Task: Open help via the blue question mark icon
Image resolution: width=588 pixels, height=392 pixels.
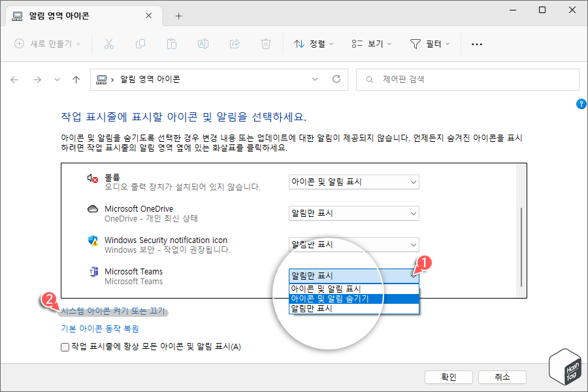Action: click(581, 104)
